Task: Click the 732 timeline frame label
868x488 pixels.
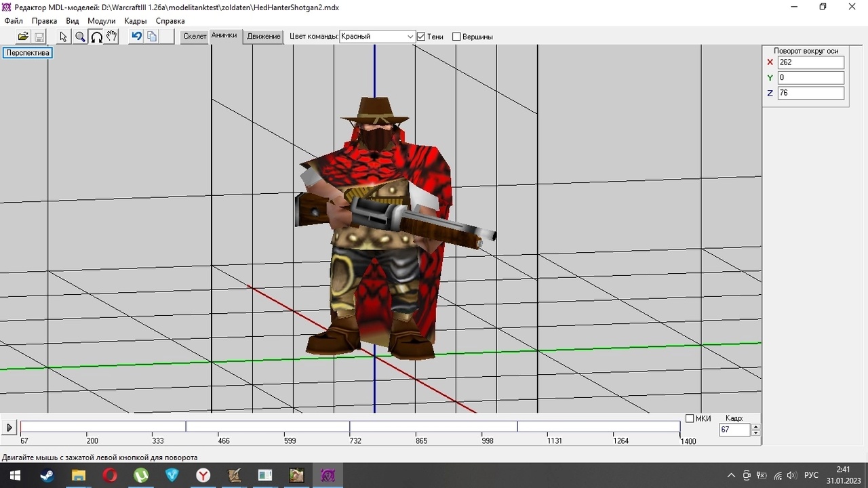Action: [x=355, y=441]
